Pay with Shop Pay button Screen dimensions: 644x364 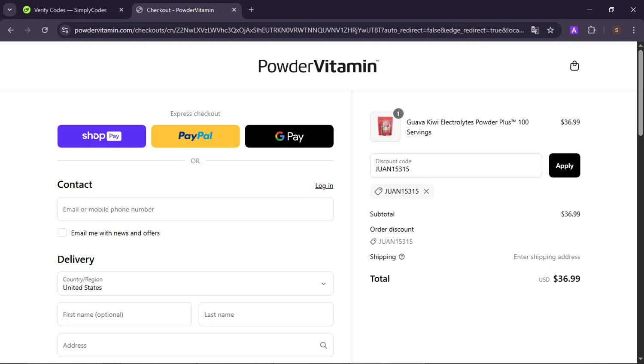(x=102, y=136)
